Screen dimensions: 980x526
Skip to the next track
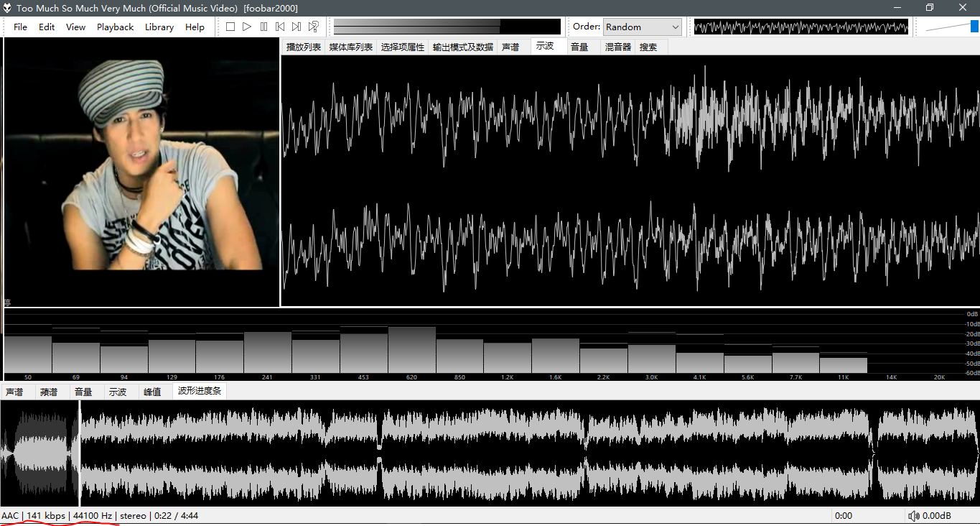[x=297, y=27]
